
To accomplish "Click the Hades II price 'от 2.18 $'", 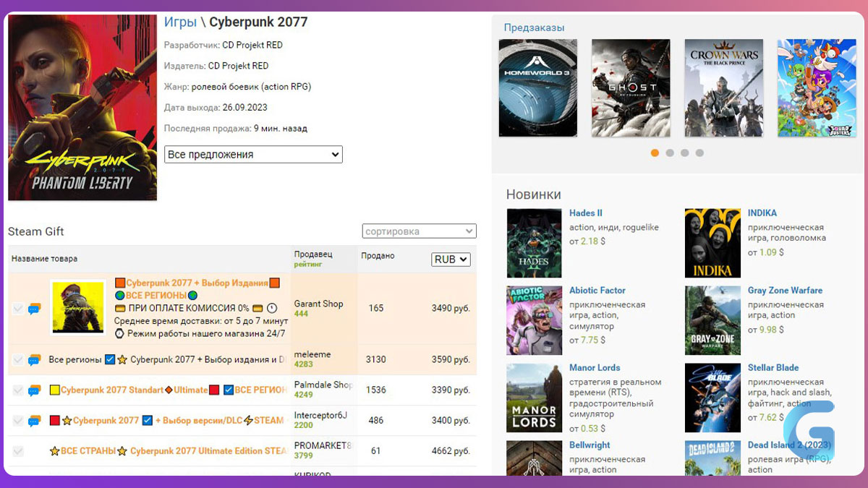I will pos(587,241).
